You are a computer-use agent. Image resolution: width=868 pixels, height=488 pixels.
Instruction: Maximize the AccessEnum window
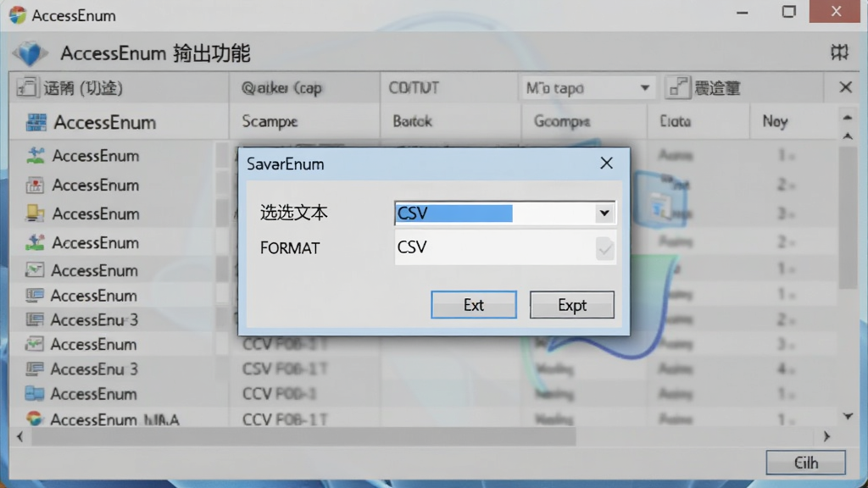coord(789,12)
